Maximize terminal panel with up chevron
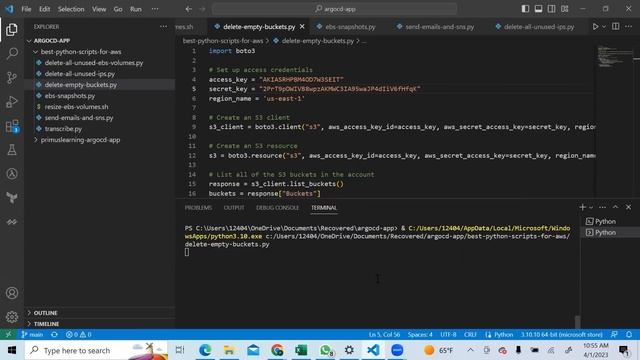The image size is (640, 360). point(616,207)
